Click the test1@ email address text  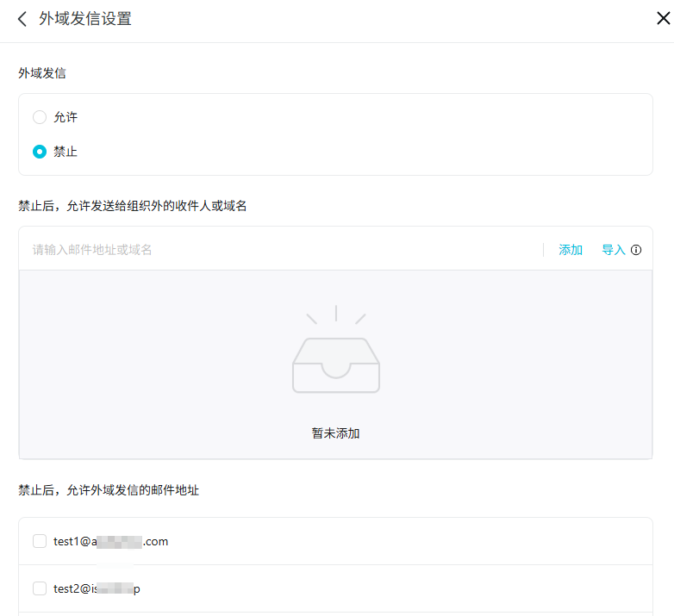pyautogui.click(x=110, y=541)
